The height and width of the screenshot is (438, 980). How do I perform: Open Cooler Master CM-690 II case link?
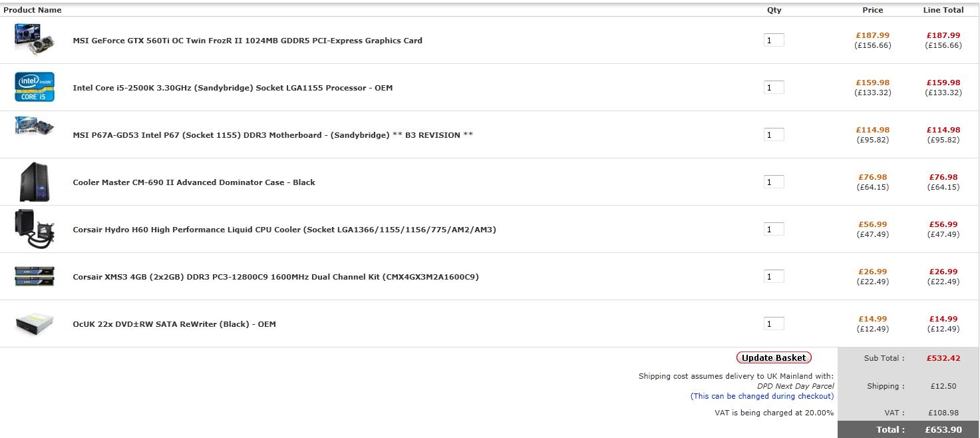tap(194, 182)
